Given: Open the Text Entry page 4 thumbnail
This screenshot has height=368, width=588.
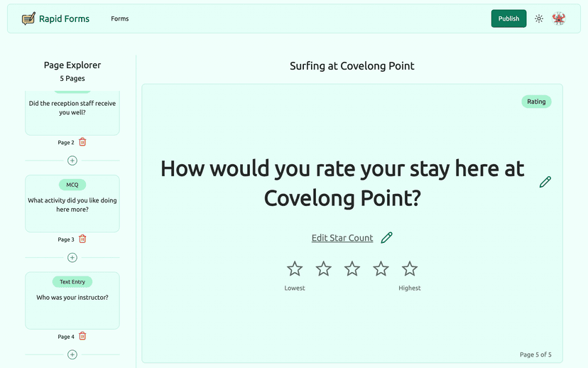Looking at the screenshot, I should [72, 301].
